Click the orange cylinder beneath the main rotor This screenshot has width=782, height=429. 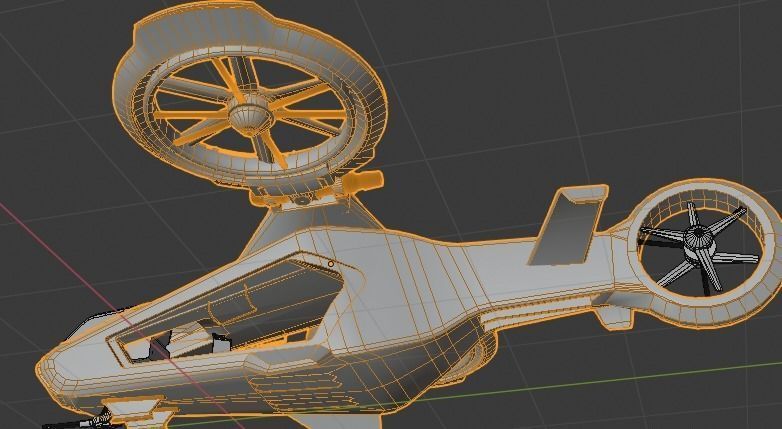(365, 181)
